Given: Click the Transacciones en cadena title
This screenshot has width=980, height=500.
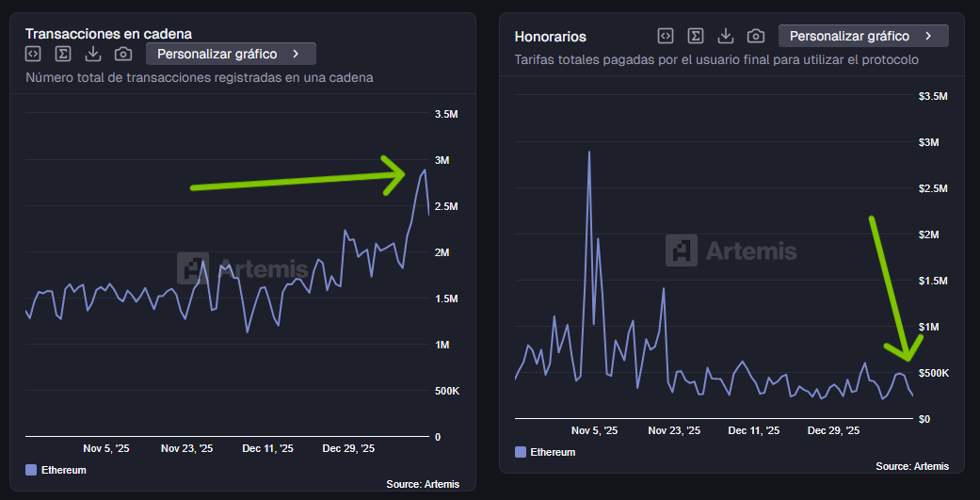Looking at the screenshot, I should pos(108,34).
